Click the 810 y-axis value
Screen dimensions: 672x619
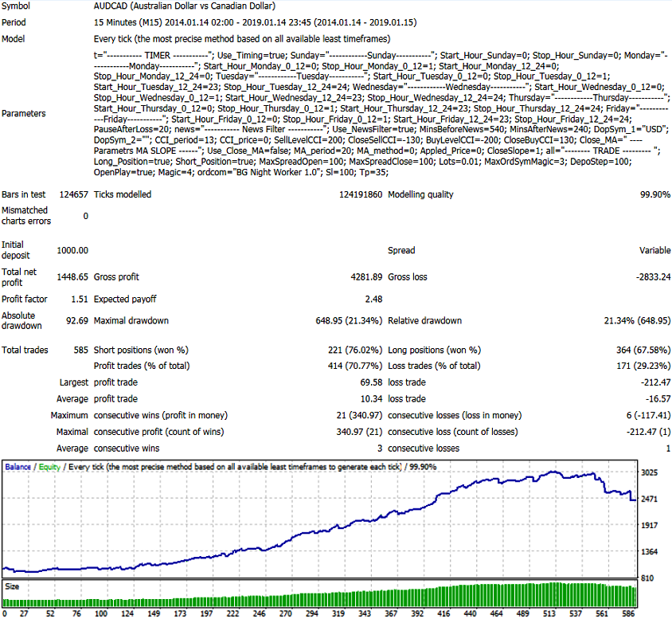(647, 578)
